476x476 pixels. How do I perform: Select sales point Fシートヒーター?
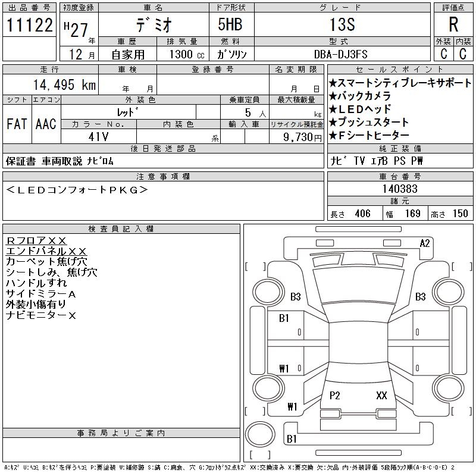click(x=369, y=136)
